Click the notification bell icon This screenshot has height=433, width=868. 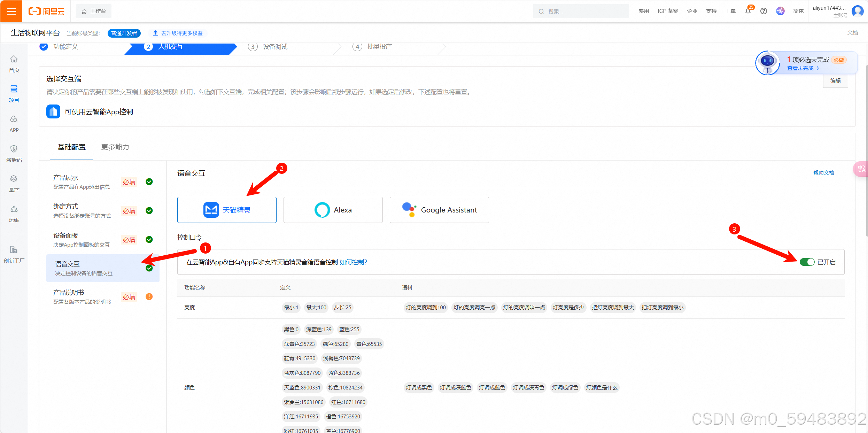747,11
